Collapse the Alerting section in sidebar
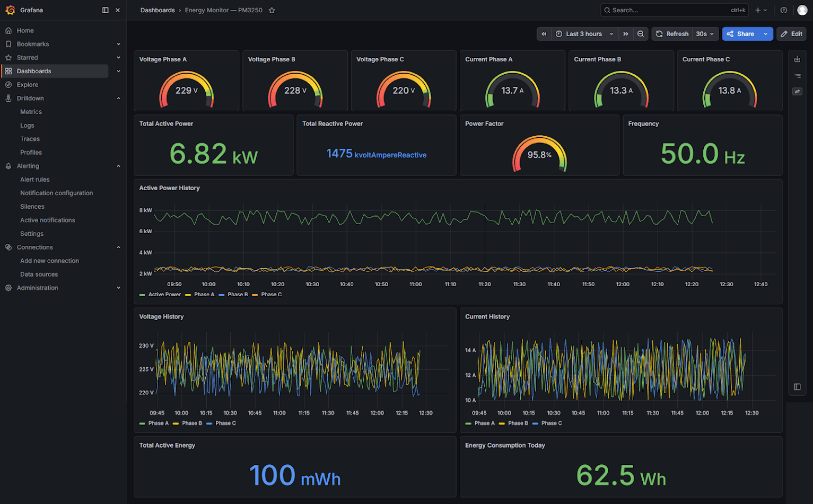Screen dimensions: 813x504 tap(118, 166)
